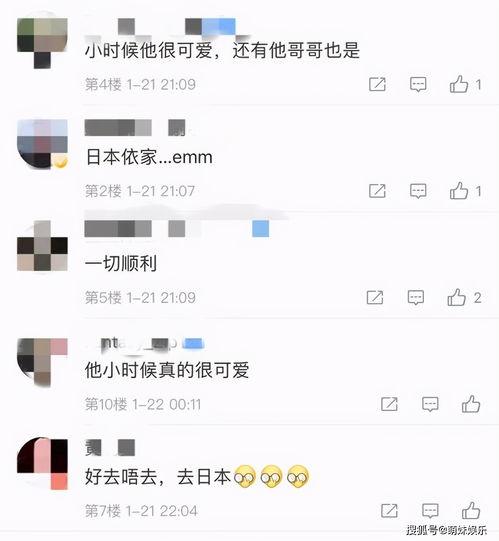Reply to '他小时候真的很可爱' comment
This screenshot has height=541, width=499.
[430, 404]
